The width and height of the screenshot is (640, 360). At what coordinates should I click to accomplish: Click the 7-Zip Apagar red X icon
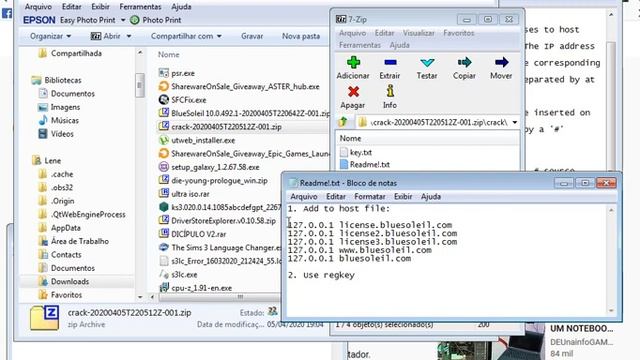353,92
